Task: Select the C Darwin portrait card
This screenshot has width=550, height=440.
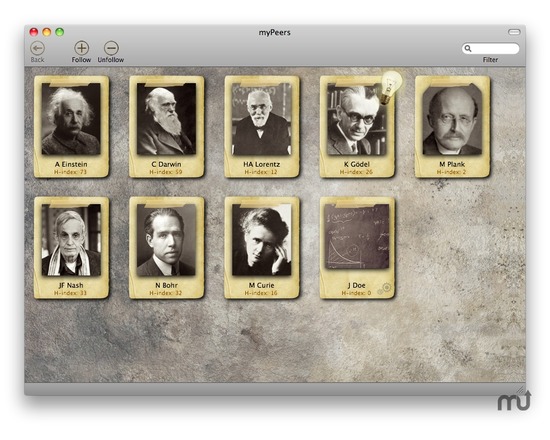Action: (x=167, y=127)
